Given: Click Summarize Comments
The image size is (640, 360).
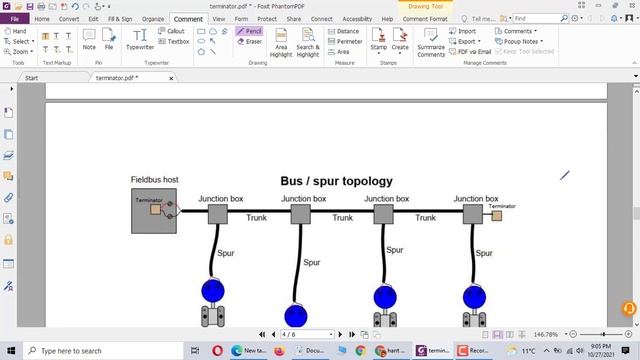Looking at the screenshot, I should (x=431, y=43).
